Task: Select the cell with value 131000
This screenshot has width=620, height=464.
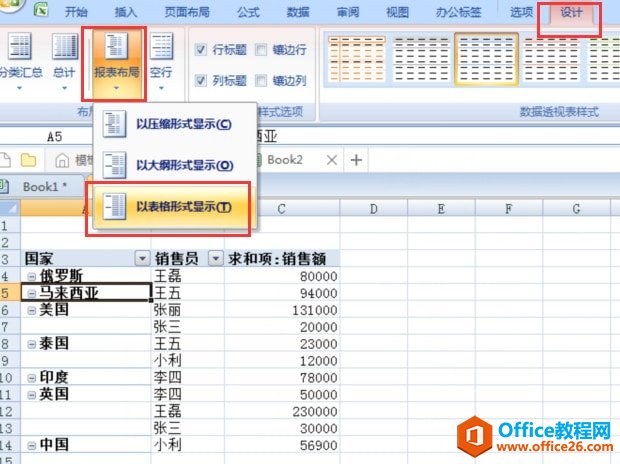Action: coord(282,310)
